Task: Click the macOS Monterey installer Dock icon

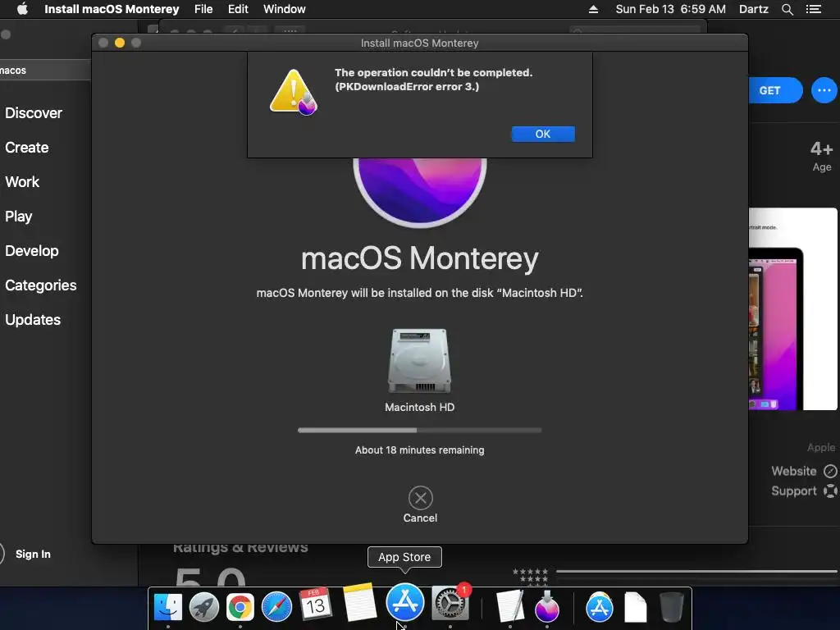Action: [x=547, y=606]
